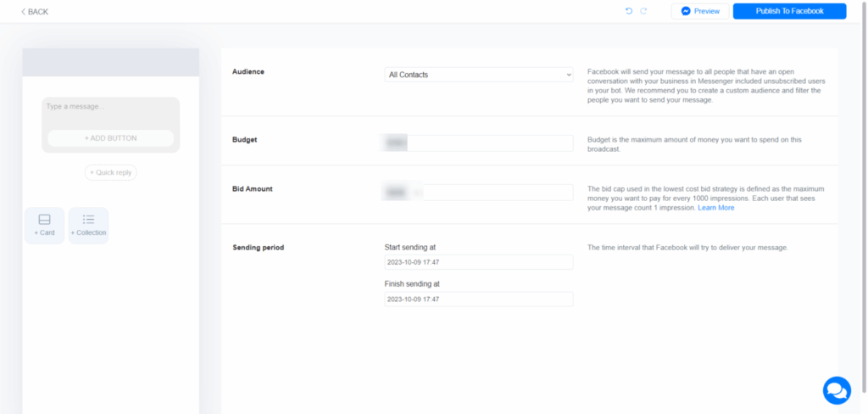Viewport: 868px width, 414px height.
Task: Click the redo arrow icon
Action: (x=643, y=11)
